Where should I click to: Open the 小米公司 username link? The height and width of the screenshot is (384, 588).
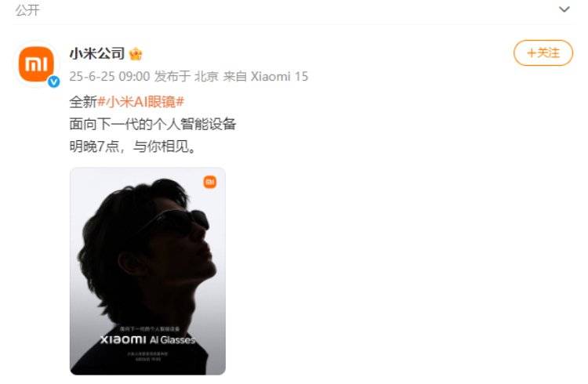96,53
